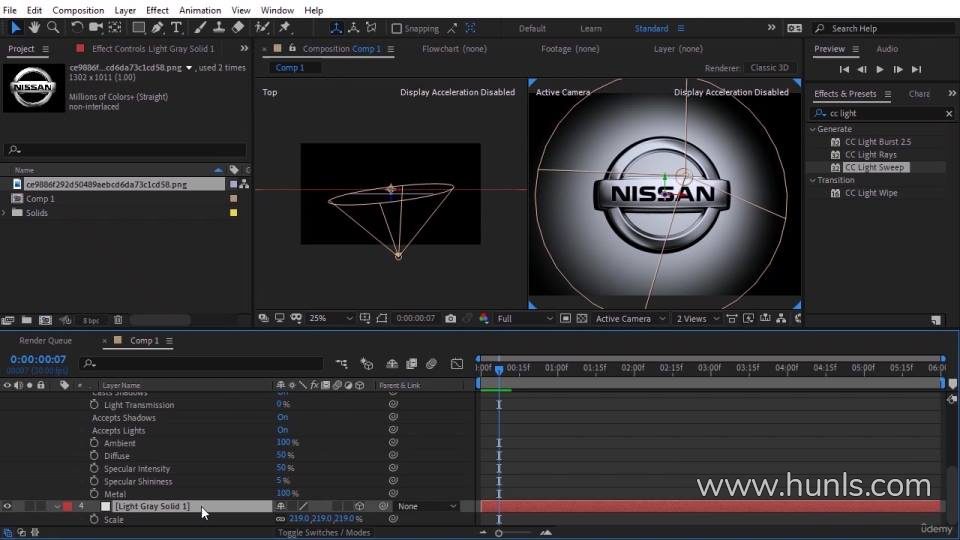Screen dimensions: 960x540
Task: Click new composition icon in Project panel
Action: tap(45, 320)
